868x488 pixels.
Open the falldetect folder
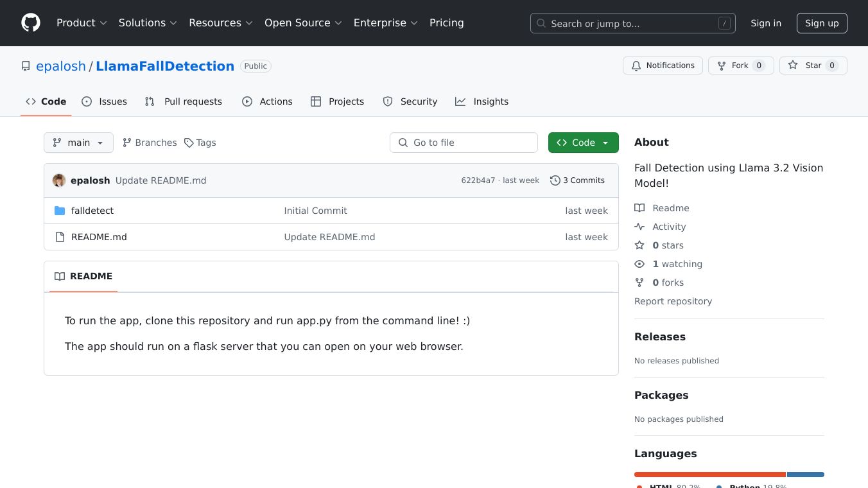click(92, 211)
